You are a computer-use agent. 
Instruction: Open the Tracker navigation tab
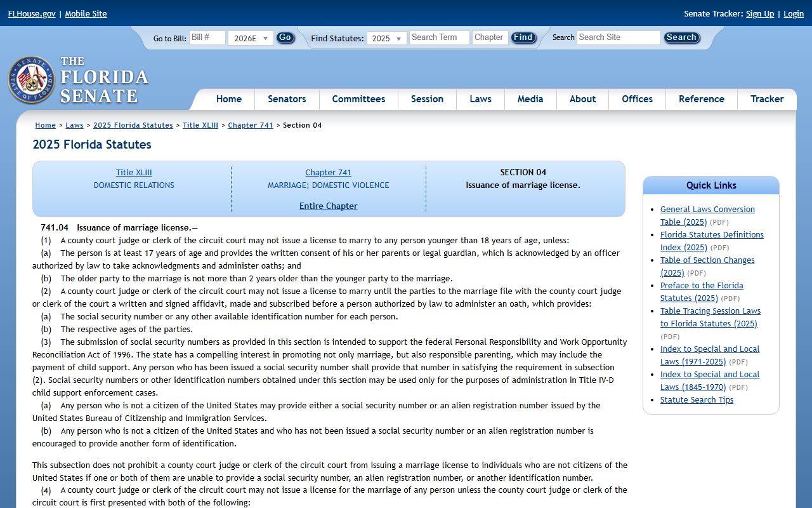(x=767, y=99)
